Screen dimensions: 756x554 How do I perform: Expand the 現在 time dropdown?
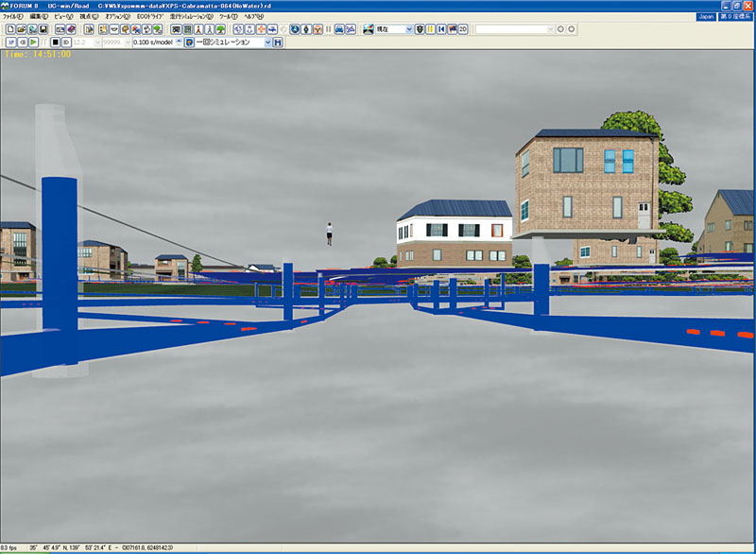coord(408,29)
